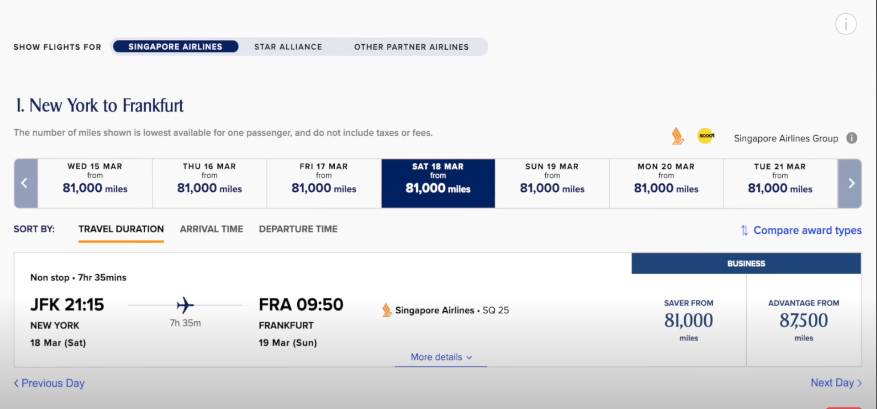This screenshot has height=409, width=877.
Task: Select Singapore Airlines flight filter
Action: click(175, 46)
